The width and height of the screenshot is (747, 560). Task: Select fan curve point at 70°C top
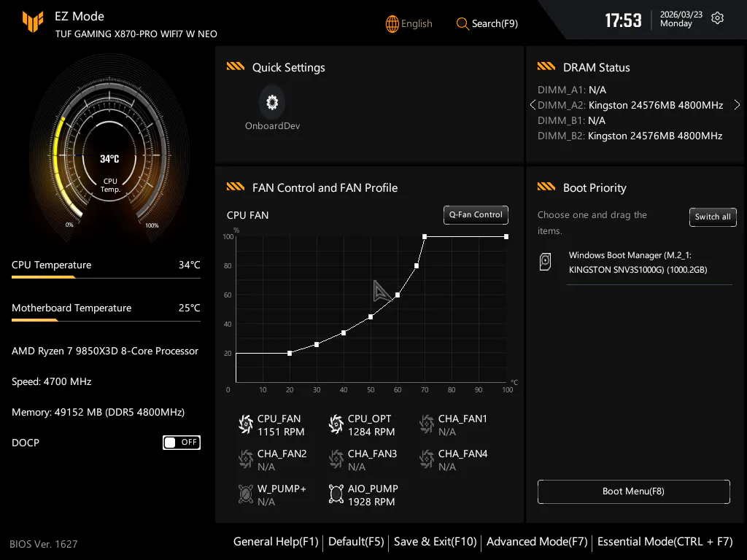[x=425, y=237]
